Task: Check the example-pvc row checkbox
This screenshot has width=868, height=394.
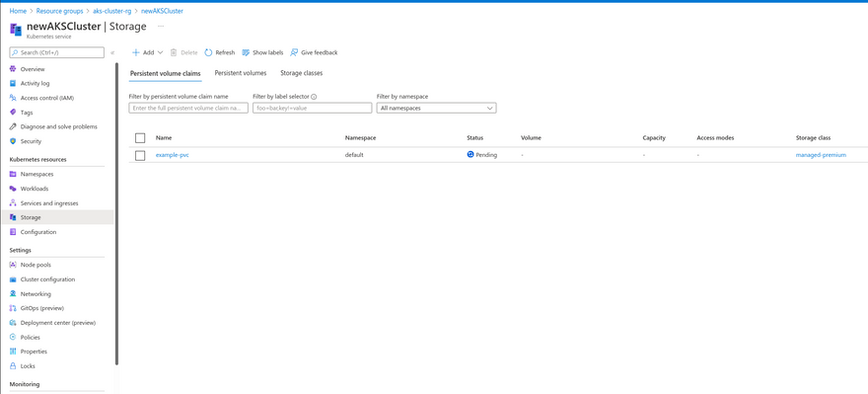Action: pyautogui.click(x=140, y=155)
